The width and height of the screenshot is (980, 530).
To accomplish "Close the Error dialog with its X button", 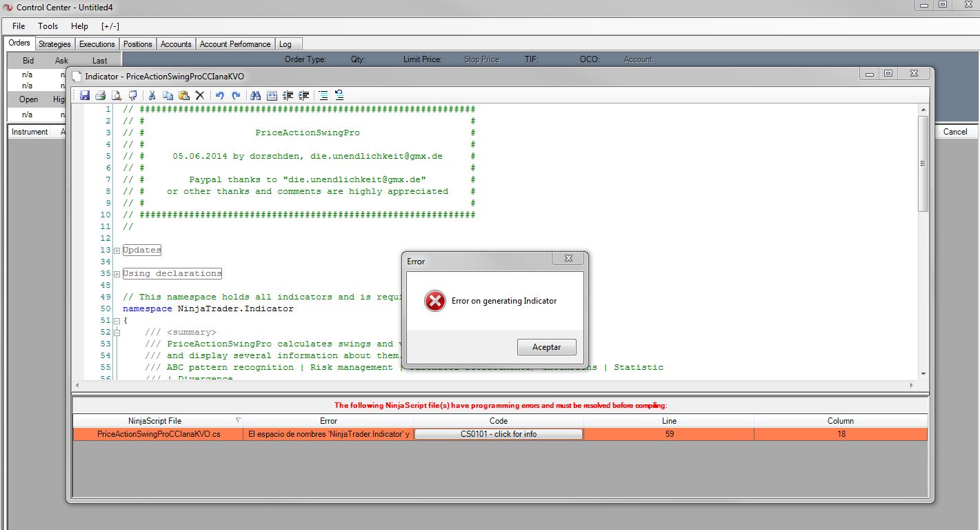I will [x=569, y=259].
